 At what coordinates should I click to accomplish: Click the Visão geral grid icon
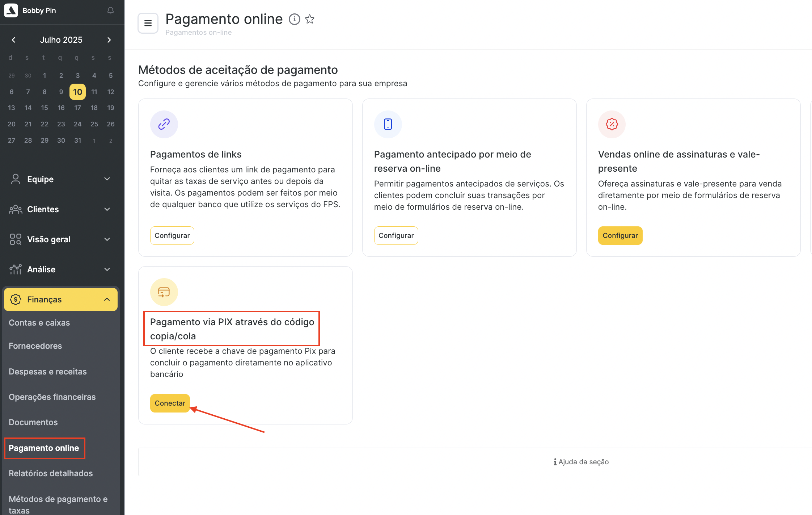(x=16, y=239)
